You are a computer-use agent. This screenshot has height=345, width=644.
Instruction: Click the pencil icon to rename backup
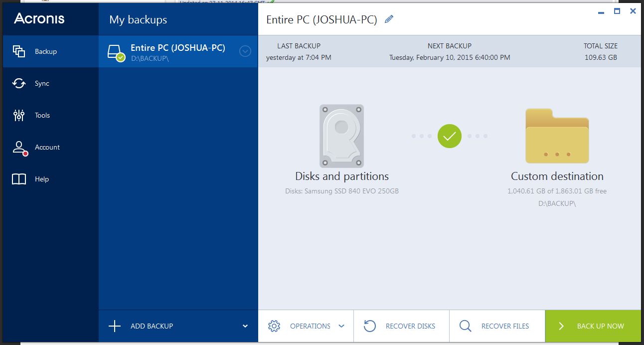[389, 19]
